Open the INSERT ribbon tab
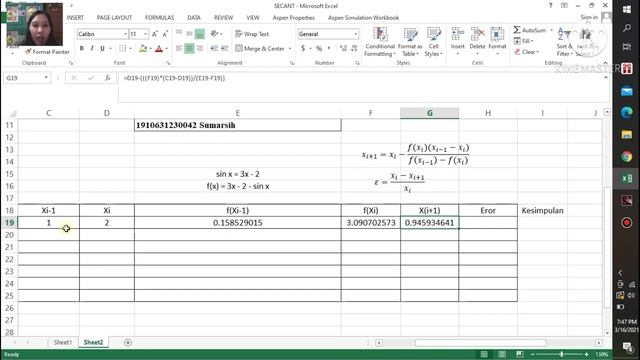 click(75, 18)
